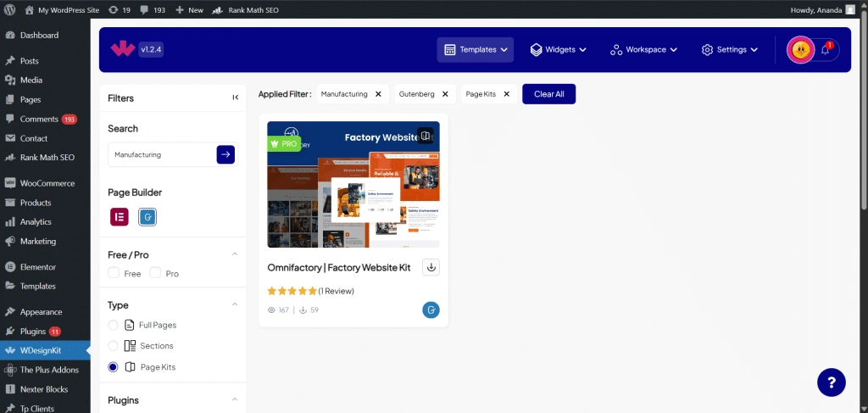Open Nexter Blocks in sidebar
This screenshot has height=413, width=868.
pos(45,389)
